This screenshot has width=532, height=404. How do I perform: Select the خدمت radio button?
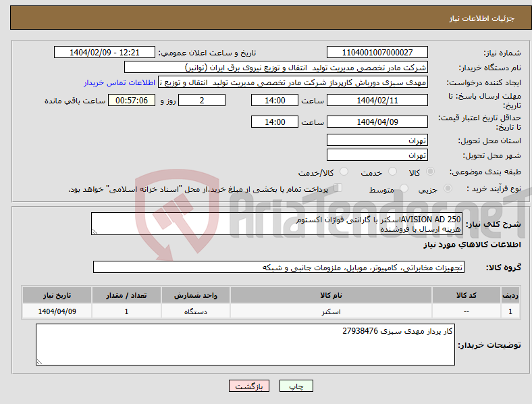click(x=392, y=172)
